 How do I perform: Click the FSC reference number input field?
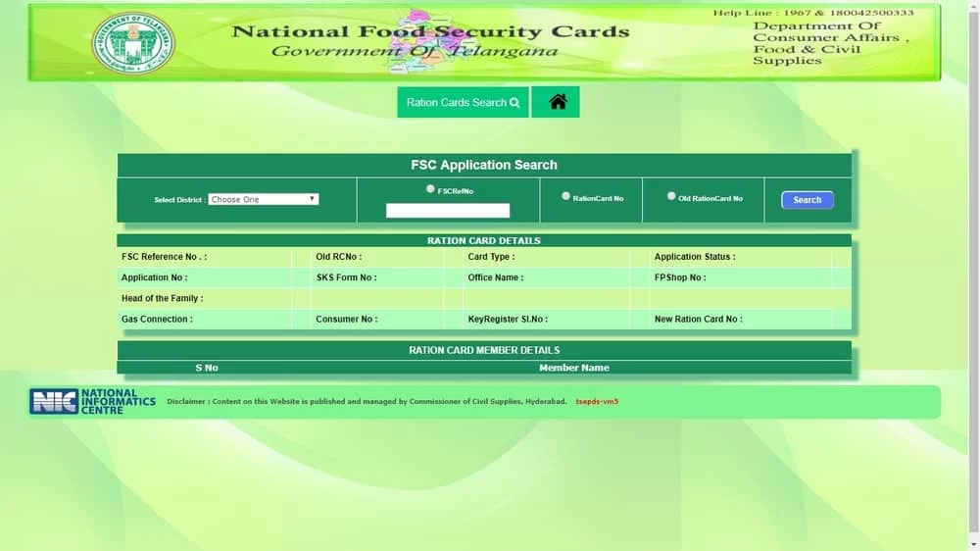448,211
